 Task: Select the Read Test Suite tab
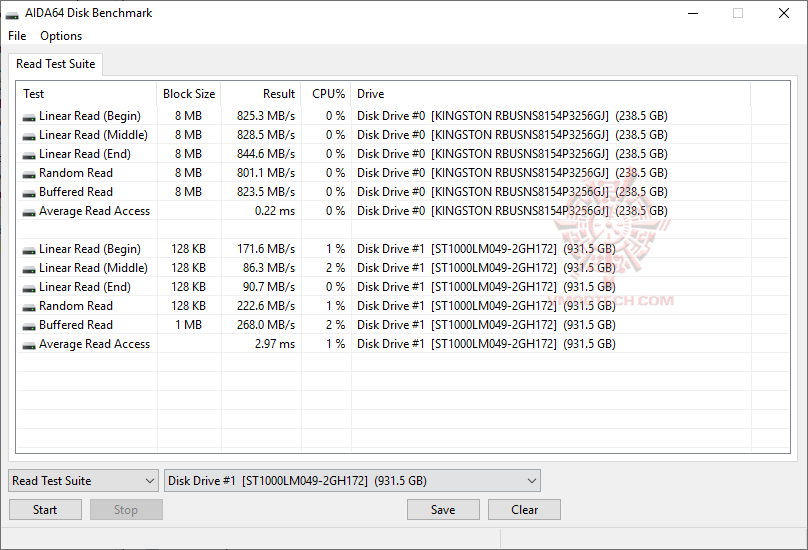click(x=56, y=64)
